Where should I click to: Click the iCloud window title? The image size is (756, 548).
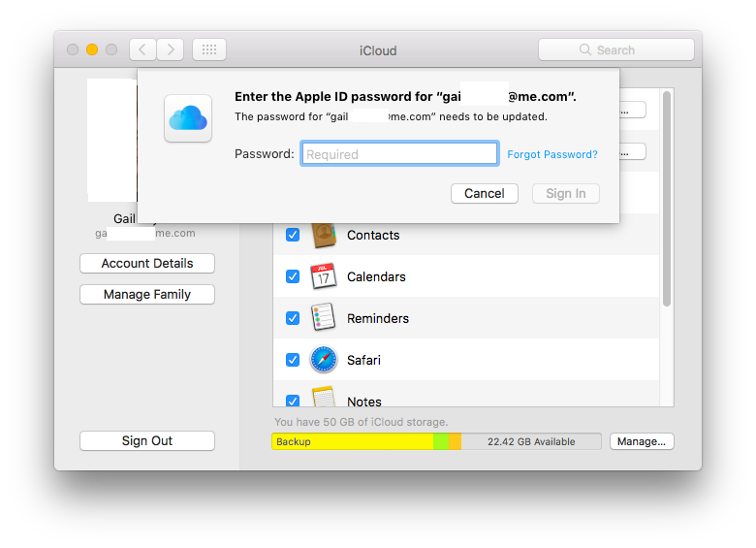[x=378, y=50]
